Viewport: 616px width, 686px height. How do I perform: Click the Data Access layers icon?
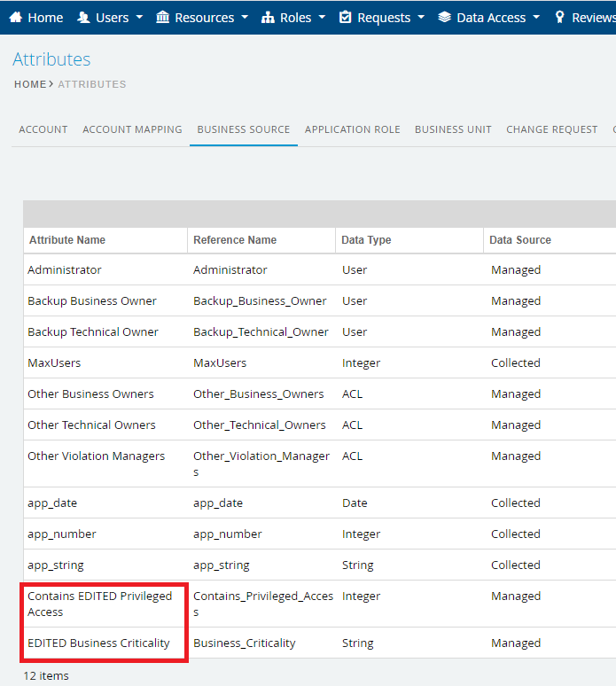tap(445, 18)
